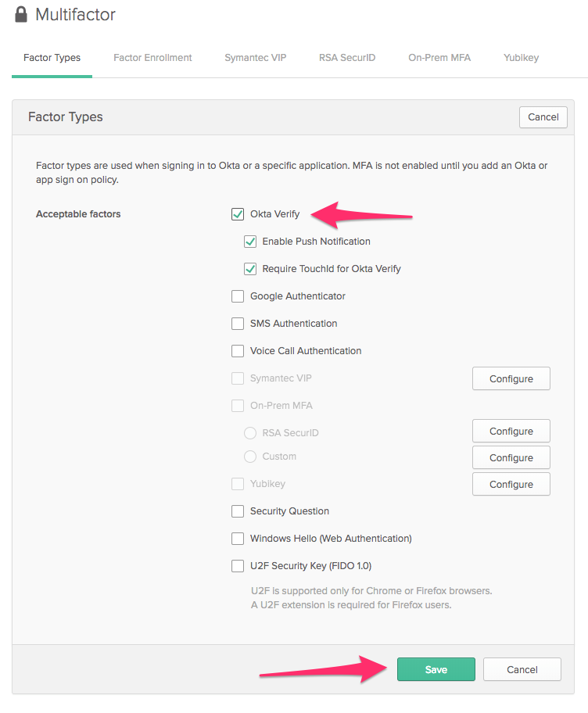588x713 pixels.
Task: Click the Multifactor lock icon
Action: pos(21,15)
